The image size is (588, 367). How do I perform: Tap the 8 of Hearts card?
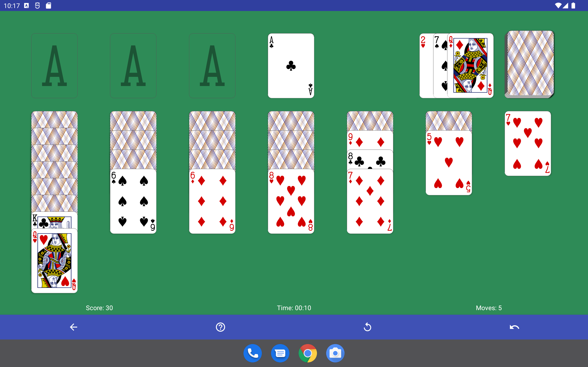pyautogui.click(x=291, y=201)
